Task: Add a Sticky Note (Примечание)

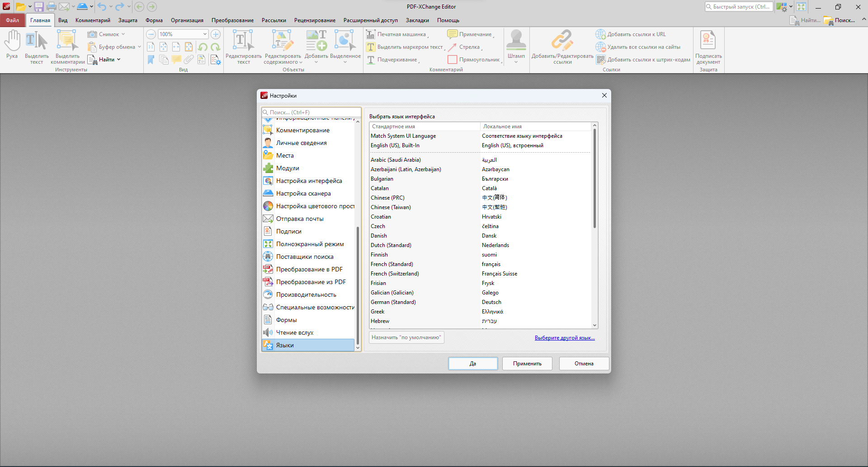Action: (470, 34)
